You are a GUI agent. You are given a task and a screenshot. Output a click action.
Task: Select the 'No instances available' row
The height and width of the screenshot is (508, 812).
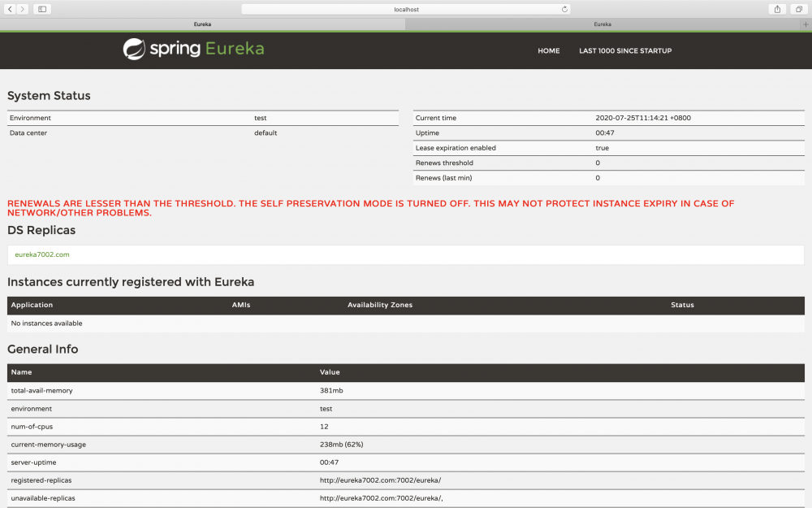pos(45,323)
